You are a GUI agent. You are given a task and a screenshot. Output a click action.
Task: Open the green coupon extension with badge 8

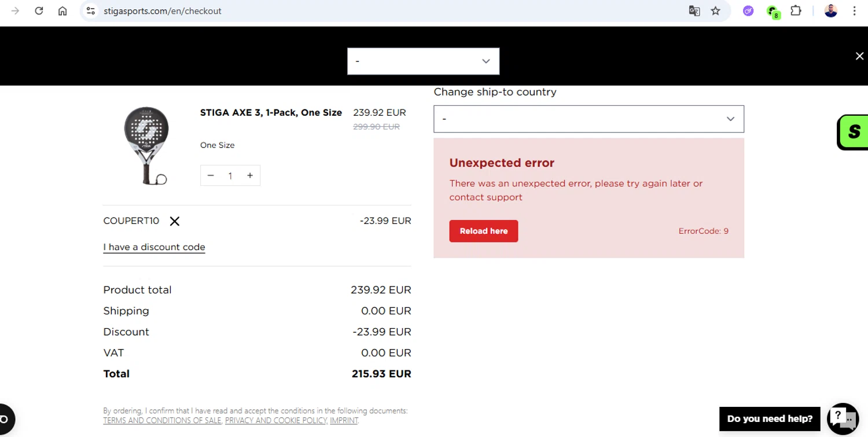tap(773, 12)
